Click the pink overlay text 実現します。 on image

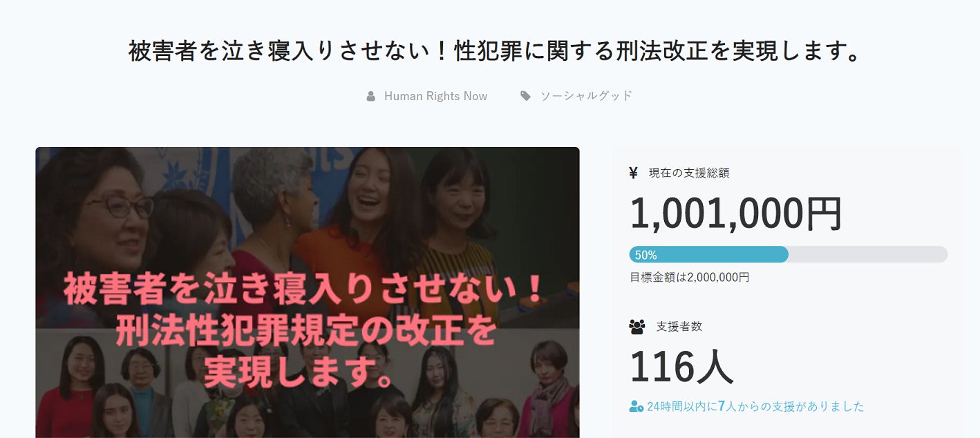tap(299, 373)
